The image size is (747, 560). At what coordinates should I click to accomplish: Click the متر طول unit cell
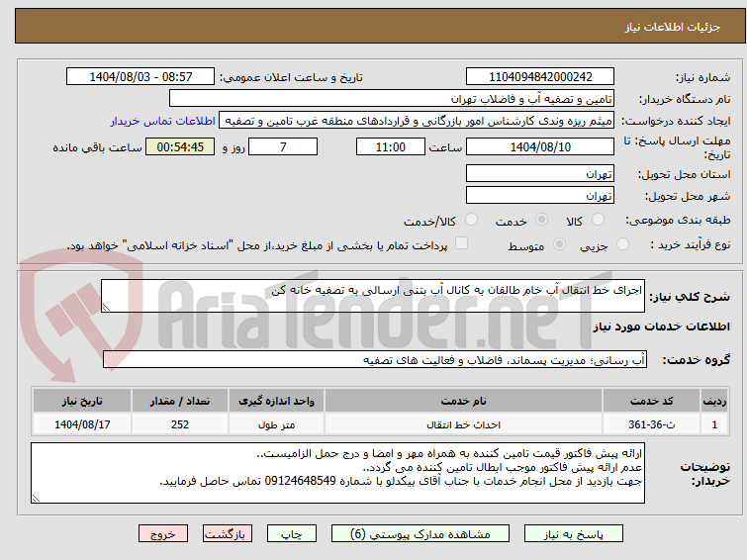(276, 424)
